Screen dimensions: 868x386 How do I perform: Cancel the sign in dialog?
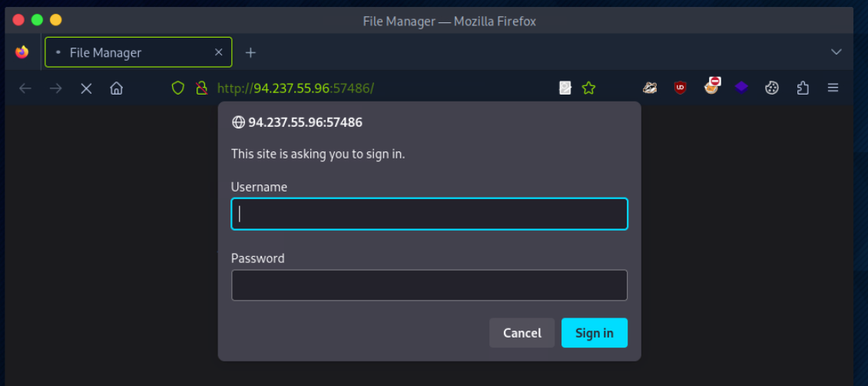pyautogui.click(x=522, y=333)
